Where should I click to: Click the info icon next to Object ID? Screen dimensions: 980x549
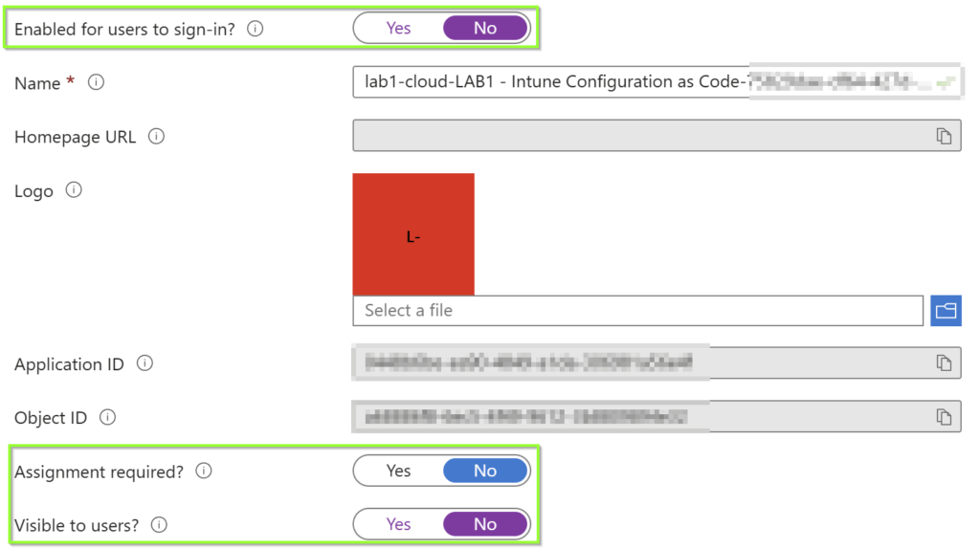tap(108, 417)
